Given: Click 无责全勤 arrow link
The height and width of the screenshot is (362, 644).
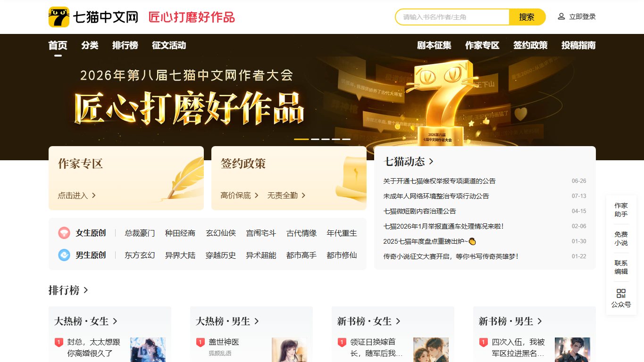Looking at the screenshot, I should click(x=286, y=195).
